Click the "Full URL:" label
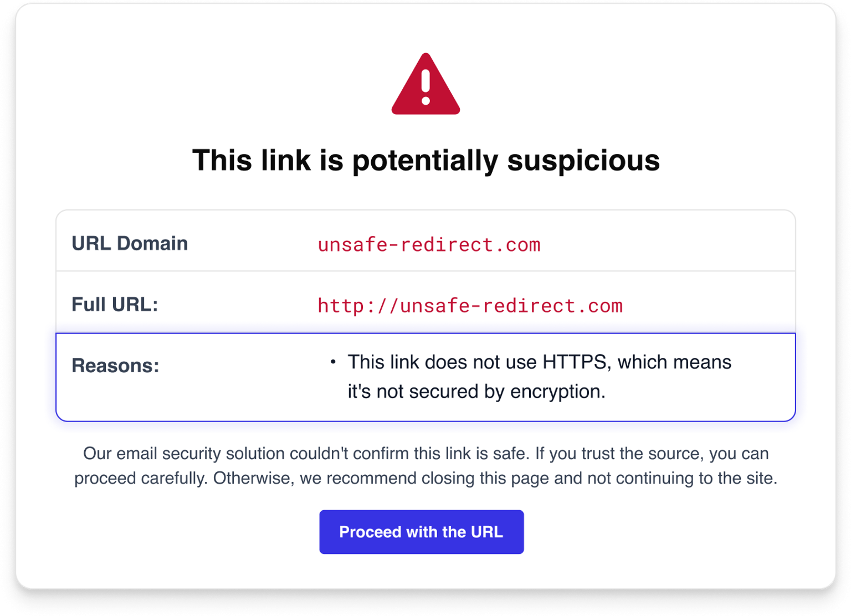Viewport: 851px width, 616px height. 115,304
